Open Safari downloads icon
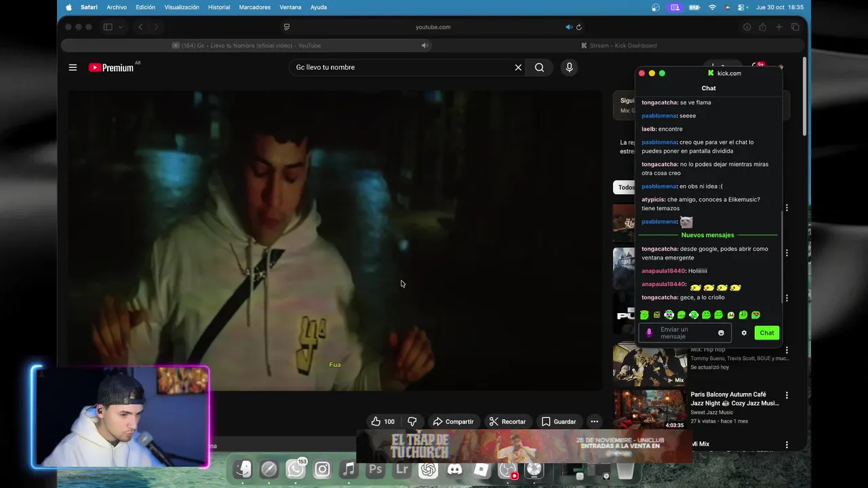 click(747, 27)
